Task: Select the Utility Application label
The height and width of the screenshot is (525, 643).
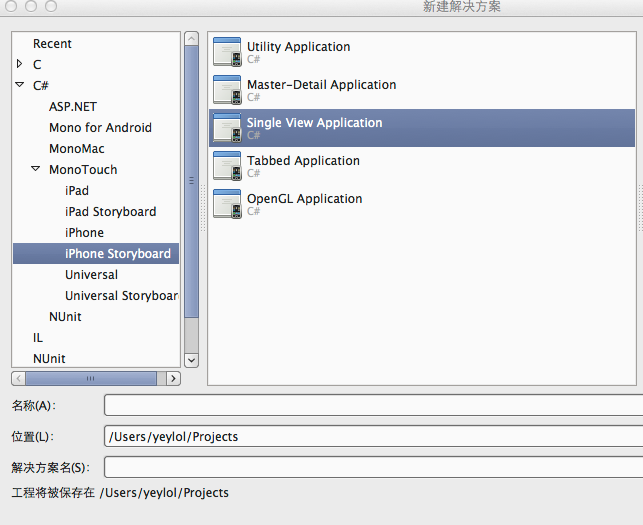Action: [299, 47]
